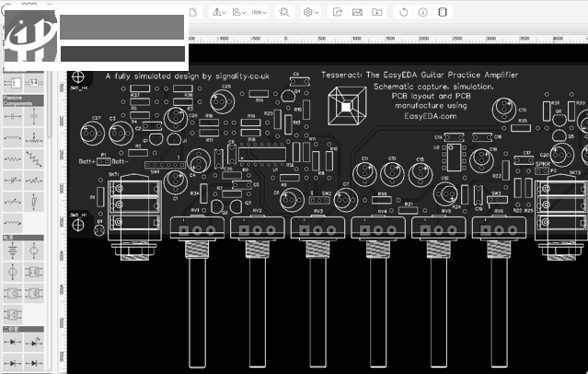Click the chip footprint manager icon
588x374 pixels.
[443, 12]
